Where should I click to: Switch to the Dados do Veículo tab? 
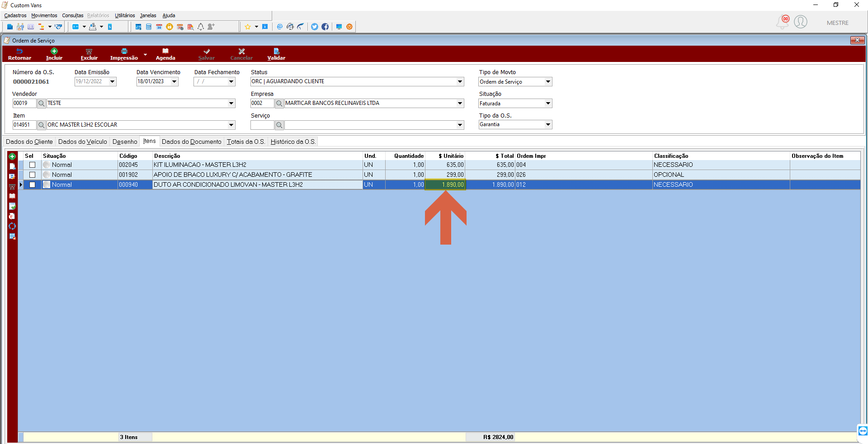pos(83,142)
